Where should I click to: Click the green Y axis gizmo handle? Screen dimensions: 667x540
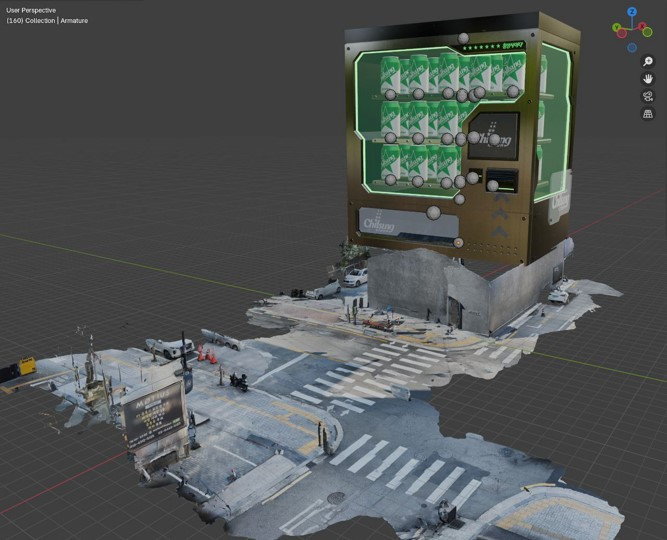616,27
